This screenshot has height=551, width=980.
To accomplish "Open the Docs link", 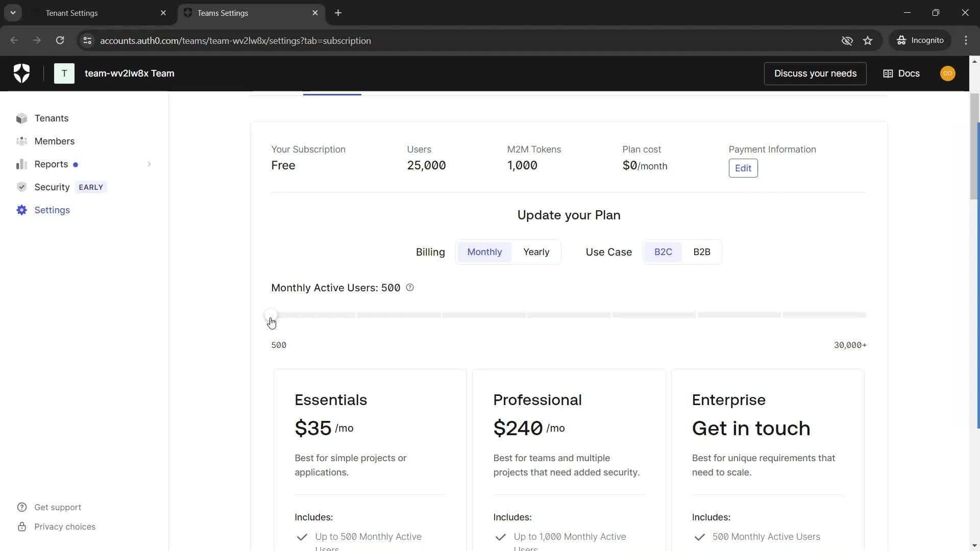I will point(901,73).
